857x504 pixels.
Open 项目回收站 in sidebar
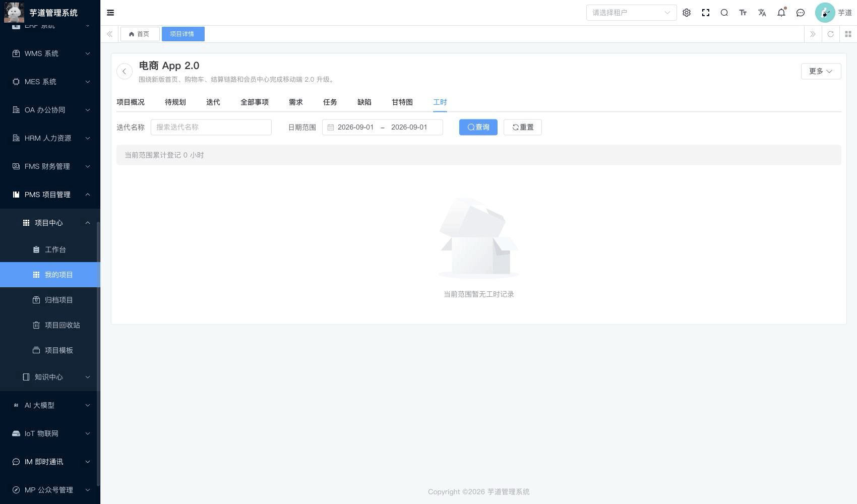pyautogui.click(x=50, y=325)
